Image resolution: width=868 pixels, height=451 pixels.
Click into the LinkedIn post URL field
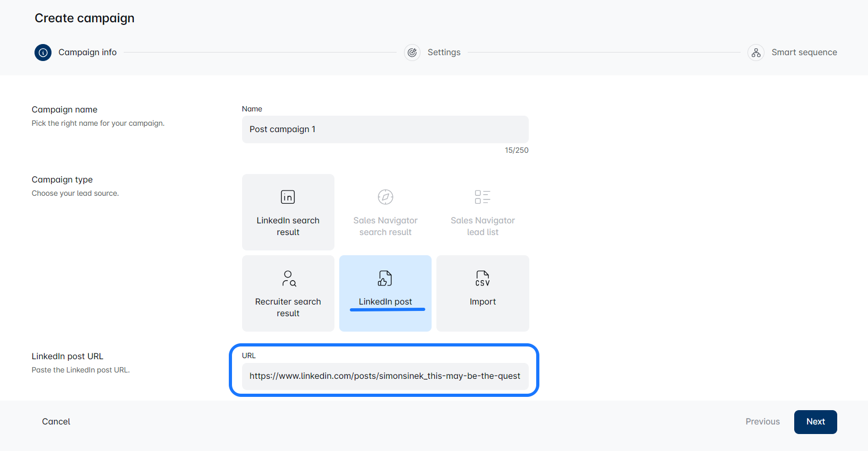(385, 376)
